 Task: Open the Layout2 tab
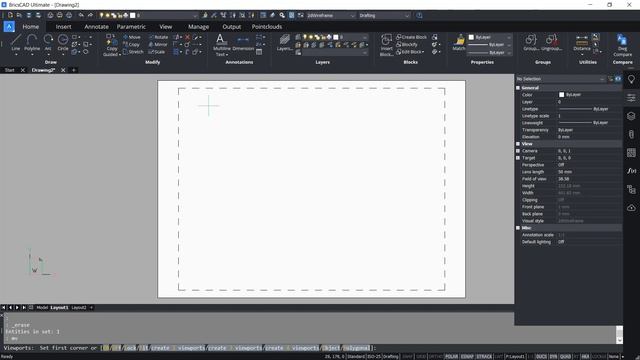click(x=79, y=307)
